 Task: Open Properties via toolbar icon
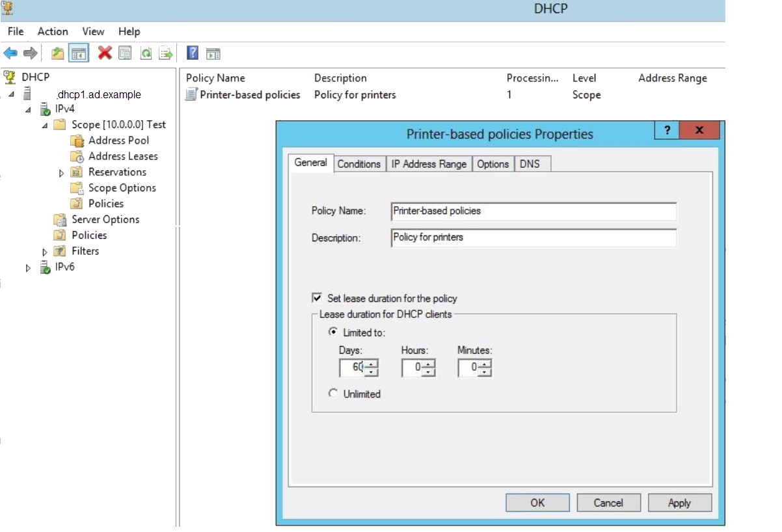[125, 53]
